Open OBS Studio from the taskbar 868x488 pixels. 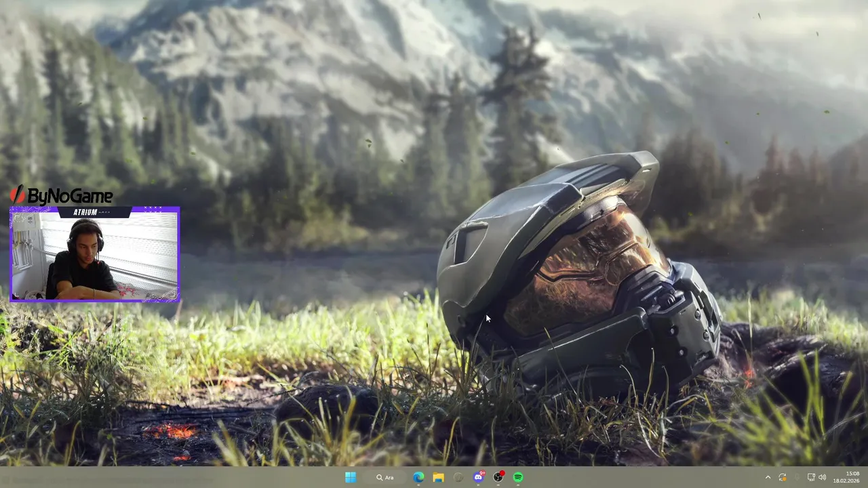point(498,477)
